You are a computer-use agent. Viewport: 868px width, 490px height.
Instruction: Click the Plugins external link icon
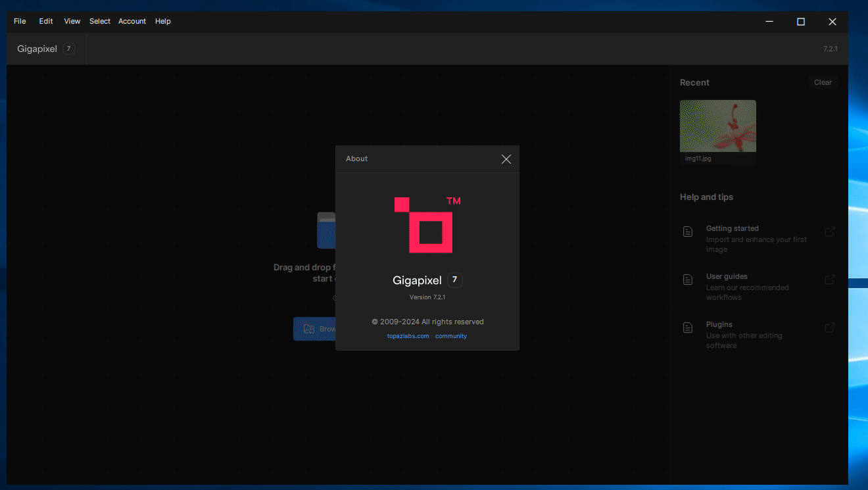[830, 328]
